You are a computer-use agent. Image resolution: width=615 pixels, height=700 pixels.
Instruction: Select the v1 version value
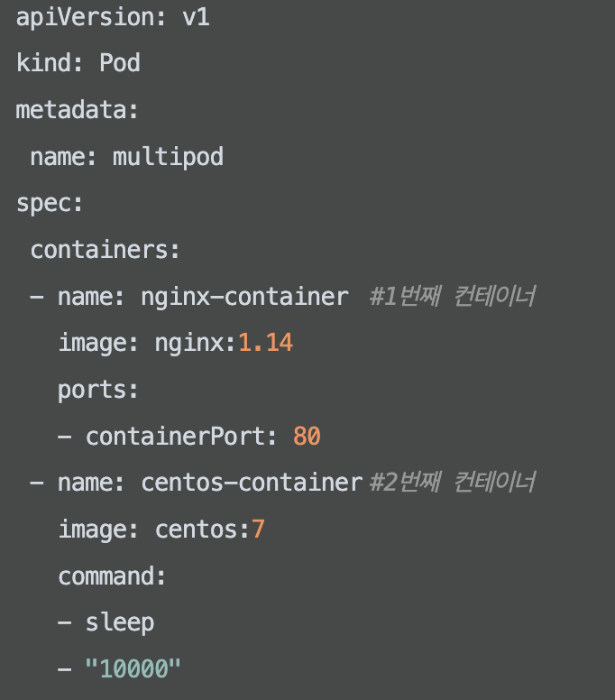pos(196,17)
